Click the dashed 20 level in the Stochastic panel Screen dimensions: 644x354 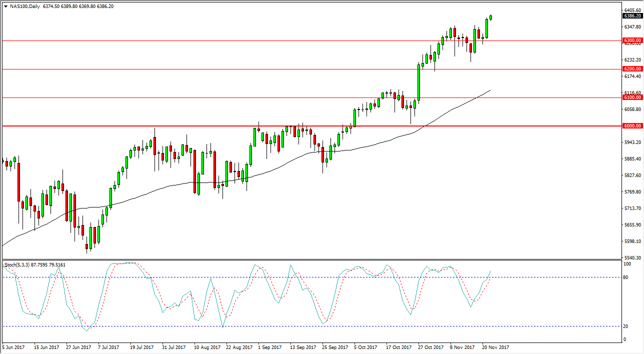(300, 325)
